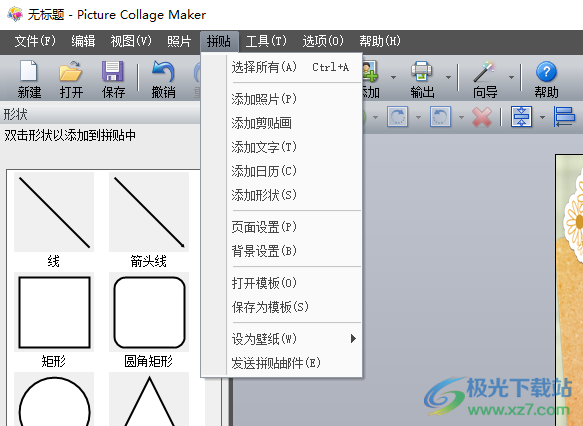Choose 添加日历(C) menu entry
Screen dimensions: 583x426
pyautogui.click(x=294, y=171)
